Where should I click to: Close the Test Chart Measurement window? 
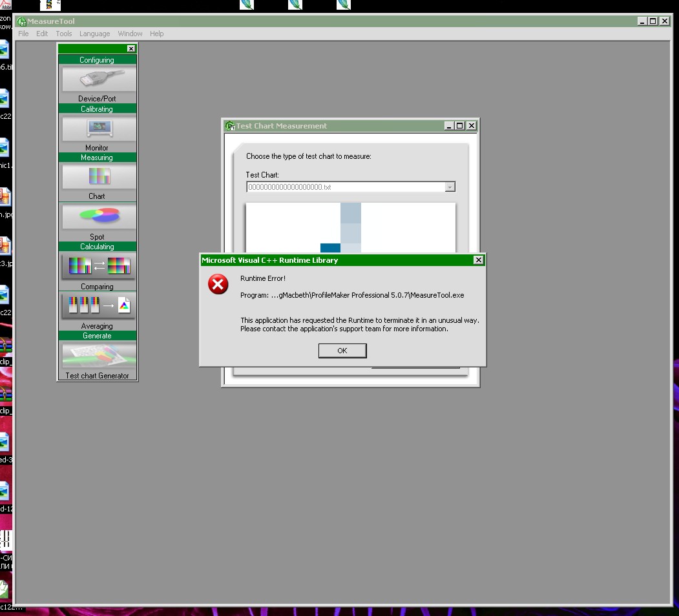(x=472, y=126)
